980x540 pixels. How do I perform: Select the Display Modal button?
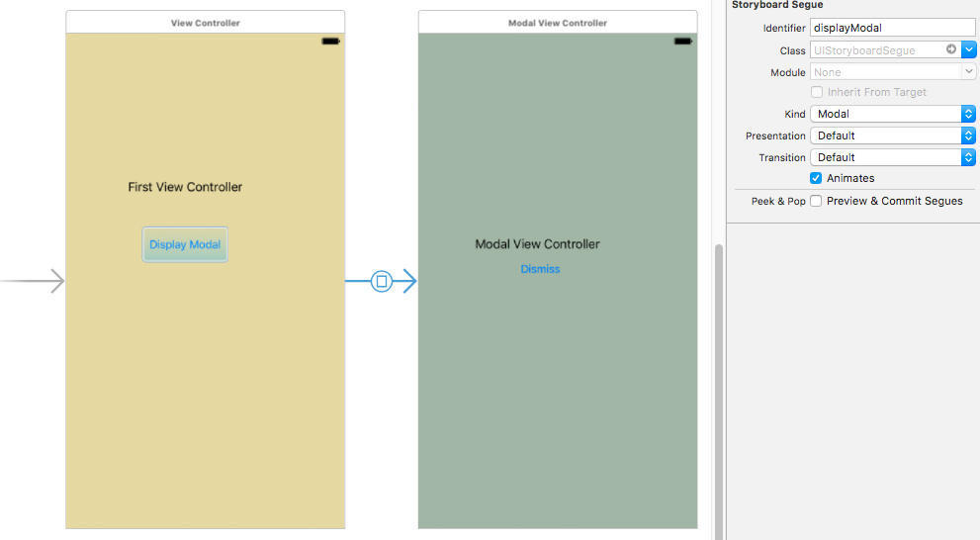[185, 244]
